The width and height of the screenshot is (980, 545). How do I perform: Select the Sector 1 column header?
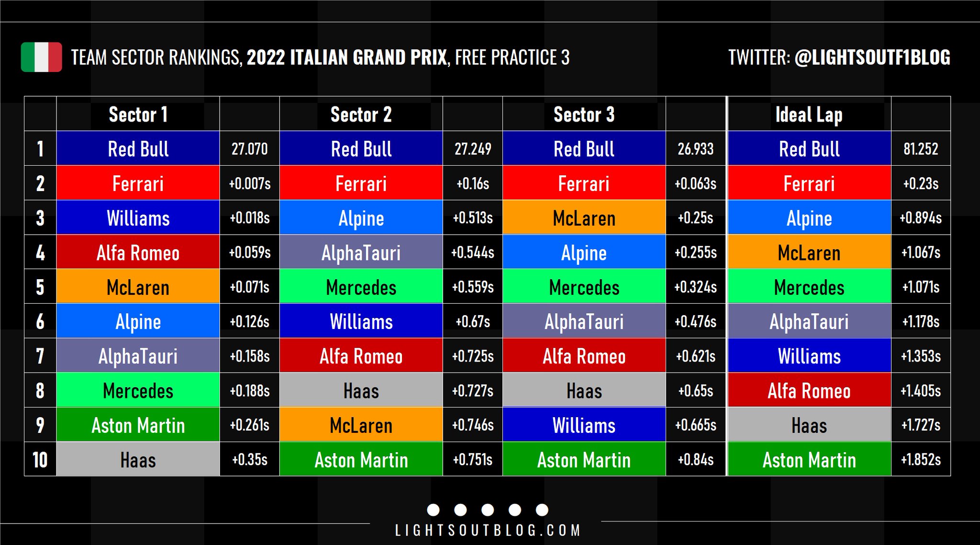pos(138,114)
